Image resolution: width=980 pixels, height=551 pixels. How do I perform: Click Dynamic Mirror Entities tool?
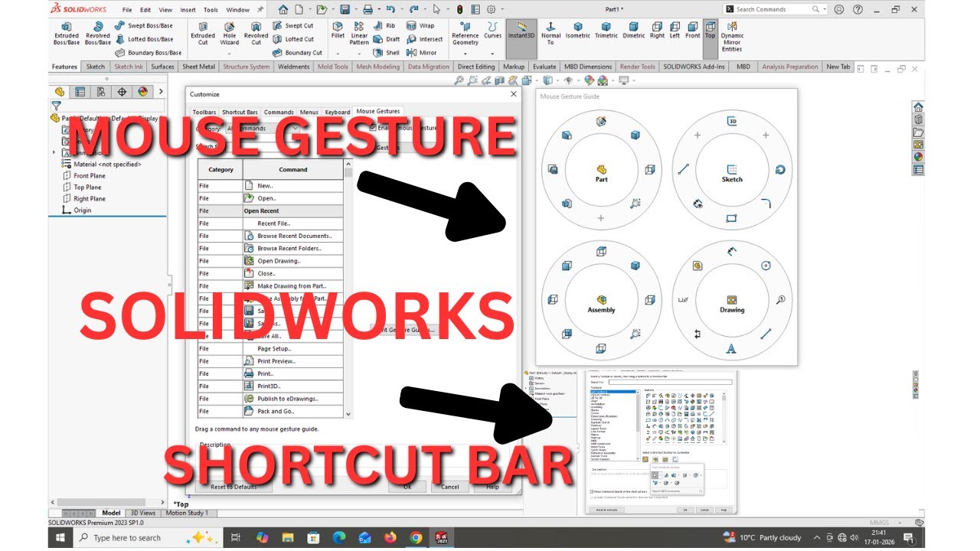[x=732, y=37]
